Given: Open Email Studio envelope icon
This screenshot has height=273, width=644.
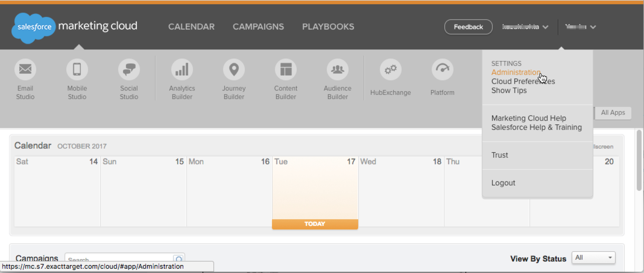Looking at the screenshot, I should point(25,69).
